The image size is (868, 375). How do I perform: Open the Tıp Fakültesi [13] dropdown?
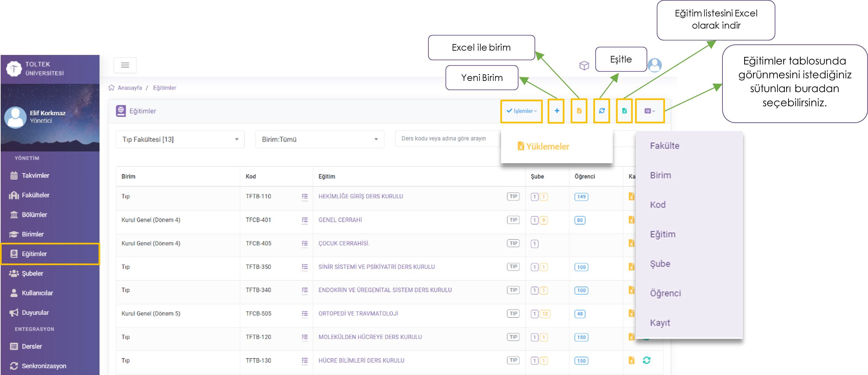coord(180,139)
